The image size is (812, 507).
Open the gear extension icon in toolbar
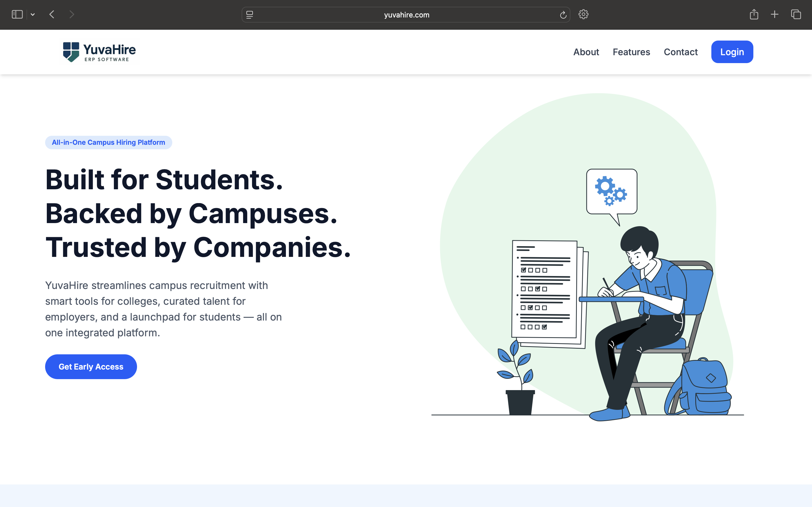click(x=584, y=14)
